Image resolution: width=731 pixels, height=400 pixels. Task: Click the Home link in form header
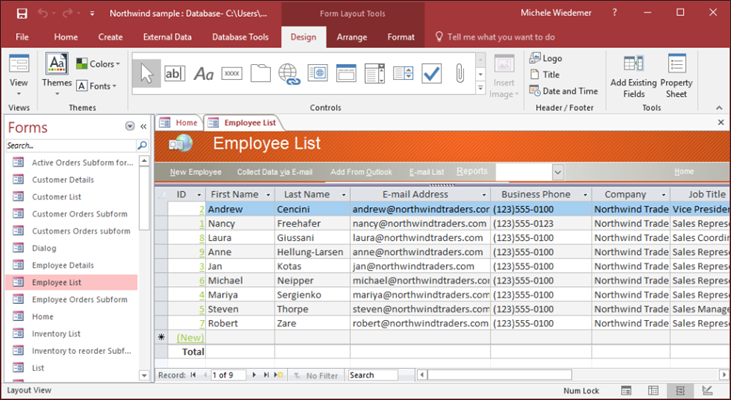click(684, 172)
